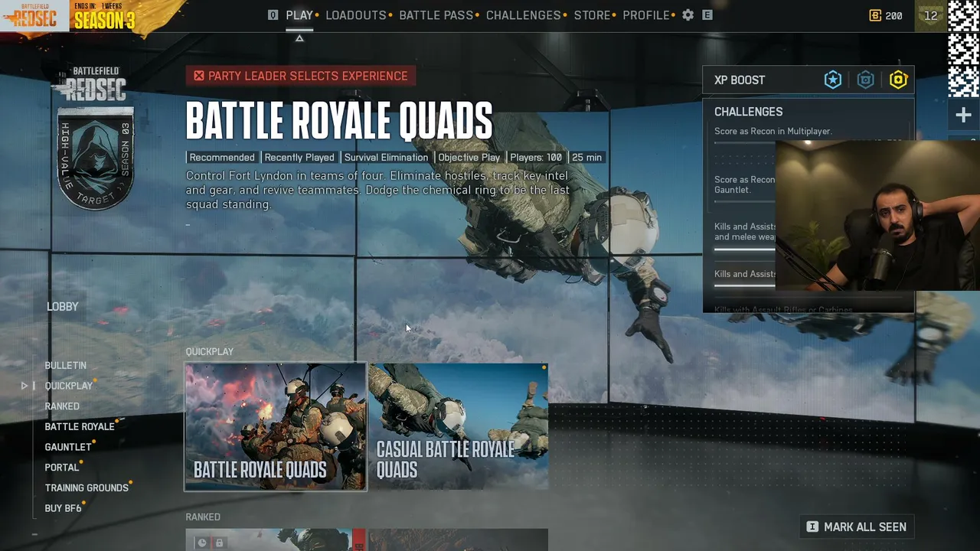
Task: Click the XP BOOST label
Action: pos(740,80)
